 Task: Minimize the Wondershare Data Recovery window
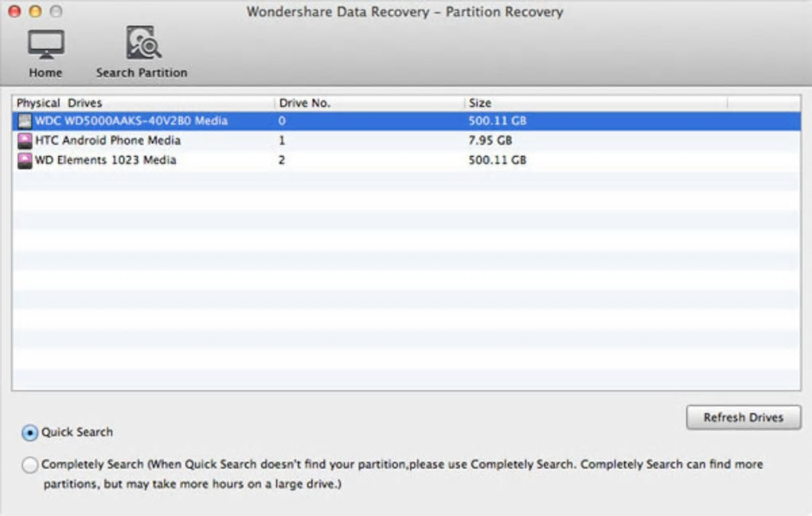point(35,12)
